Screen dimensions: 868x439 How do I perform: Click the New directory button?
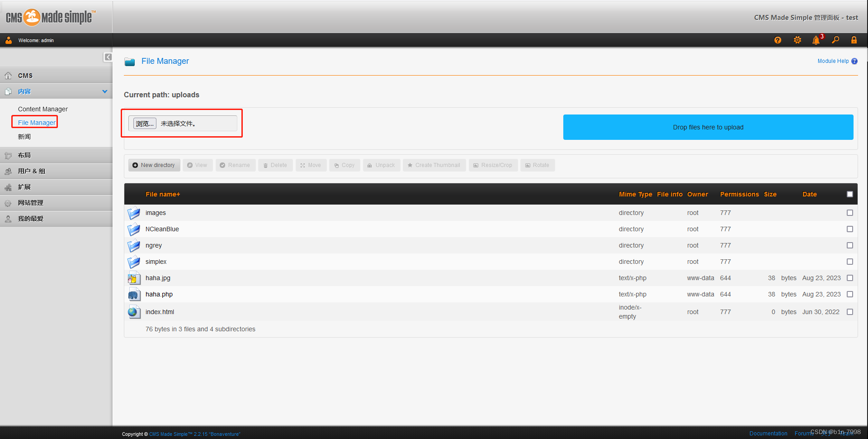click(154, 165)
